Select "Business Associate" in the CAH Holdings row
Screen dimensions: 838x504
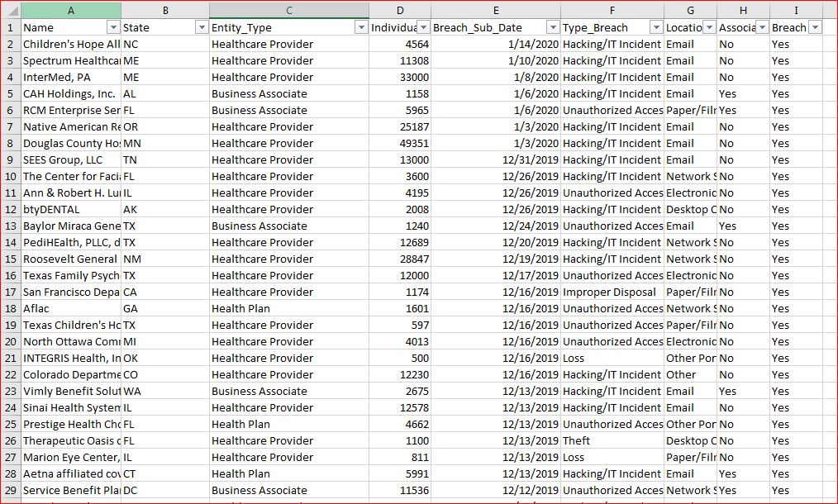click(289, 93)
